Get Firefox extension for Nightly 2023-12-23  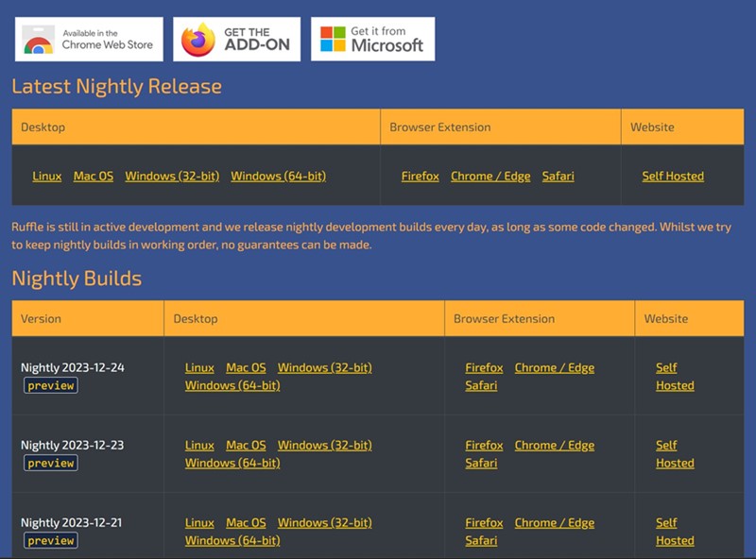tap(484, 446)
